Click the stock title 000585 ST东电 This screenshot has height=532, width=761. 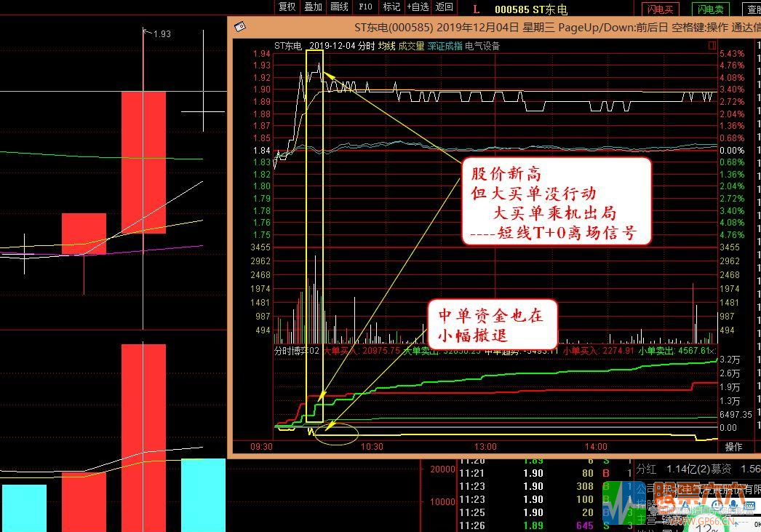pyautogui.click(x=531, y=9)
